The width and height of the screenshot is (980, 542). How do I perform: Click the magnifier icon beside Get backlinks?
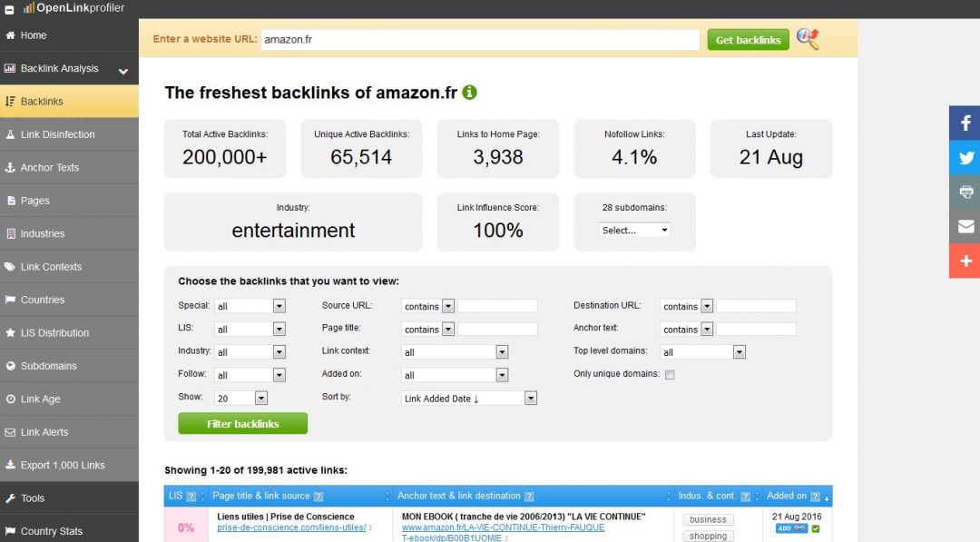coord(808,39)
